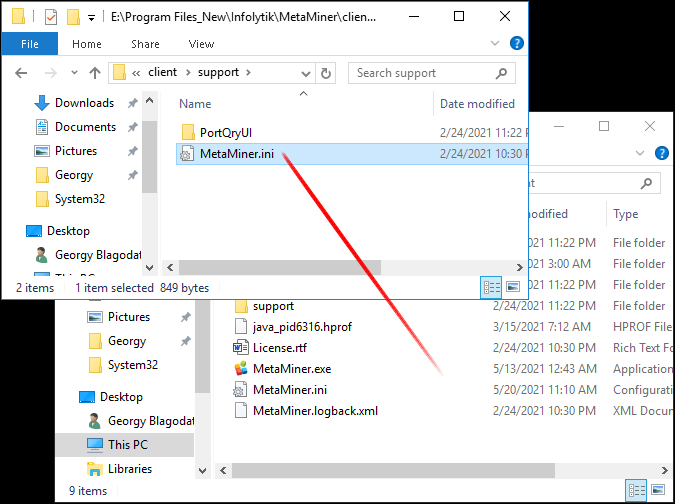Image resolution: width=675 pixels, height=504 pixels.
Task: Click the search magnifier in front window
Action: [x=501, y=73]
